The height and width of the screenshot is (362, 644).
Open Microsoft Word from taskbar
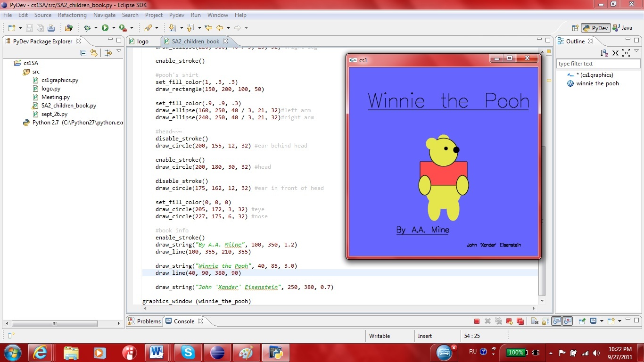(x=157, y=352)
